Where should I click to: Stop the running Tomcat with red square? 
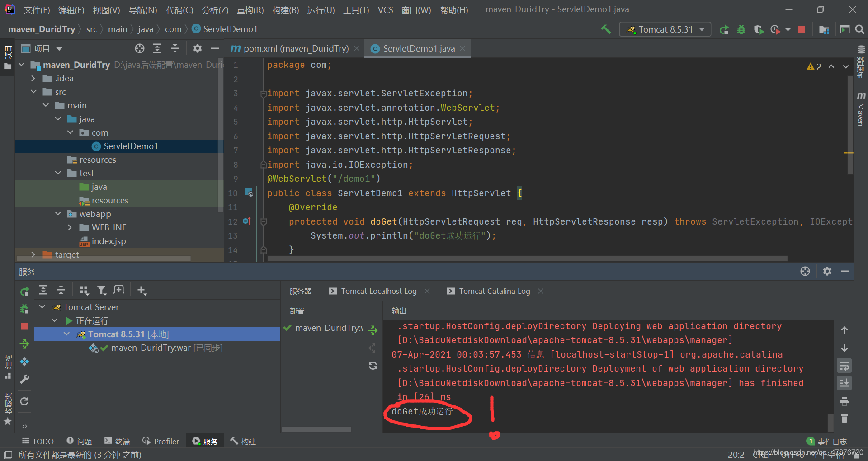tap(802, 29)
